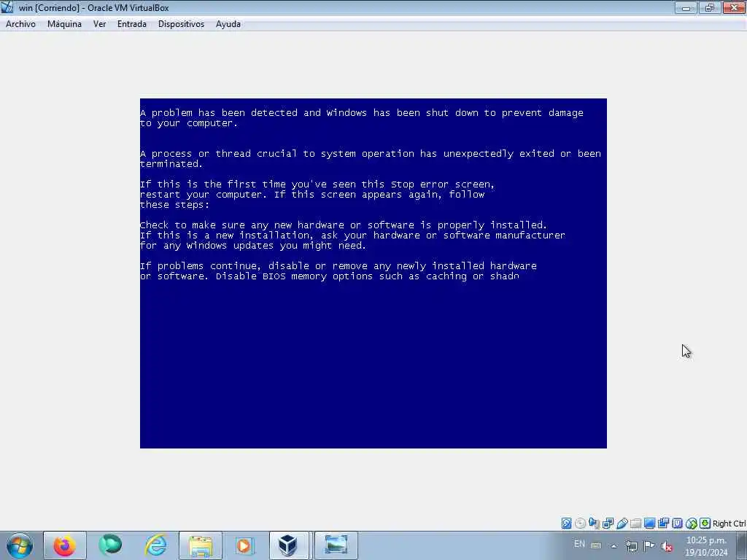This screenshot has height=560, width=747.
Task: Open the media player taskbar icon
Action: 245,545
